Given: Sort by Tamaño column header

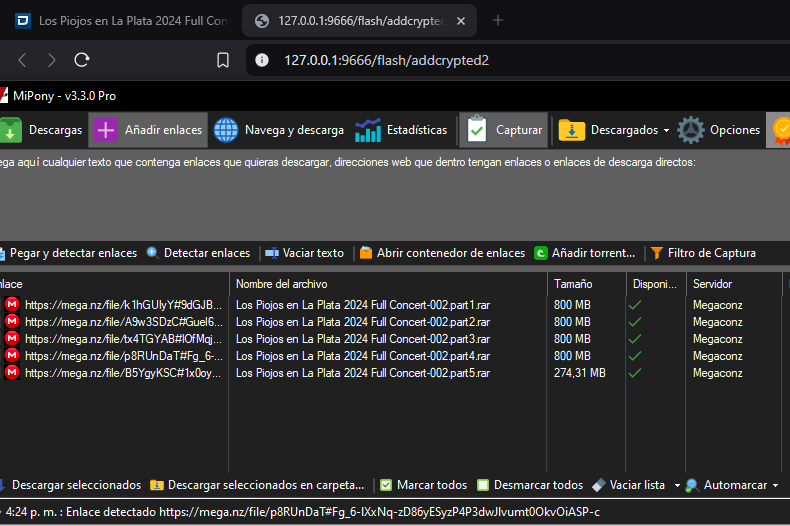Looking at the screenshot, I should (586, 284).
